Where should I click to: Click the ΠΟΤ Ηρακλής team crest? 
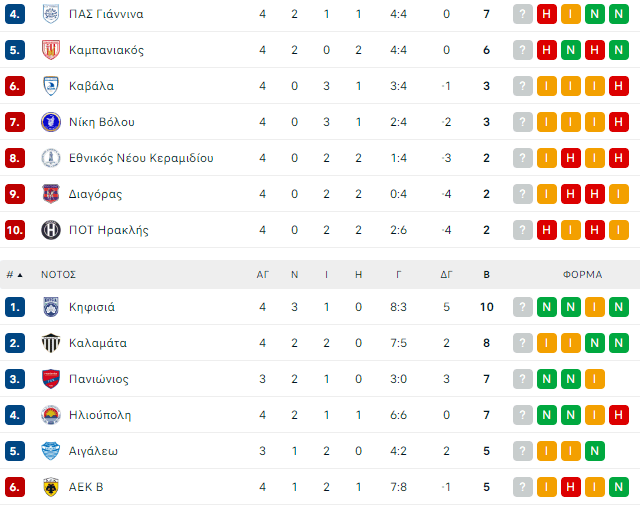click(x=51, y=230)
